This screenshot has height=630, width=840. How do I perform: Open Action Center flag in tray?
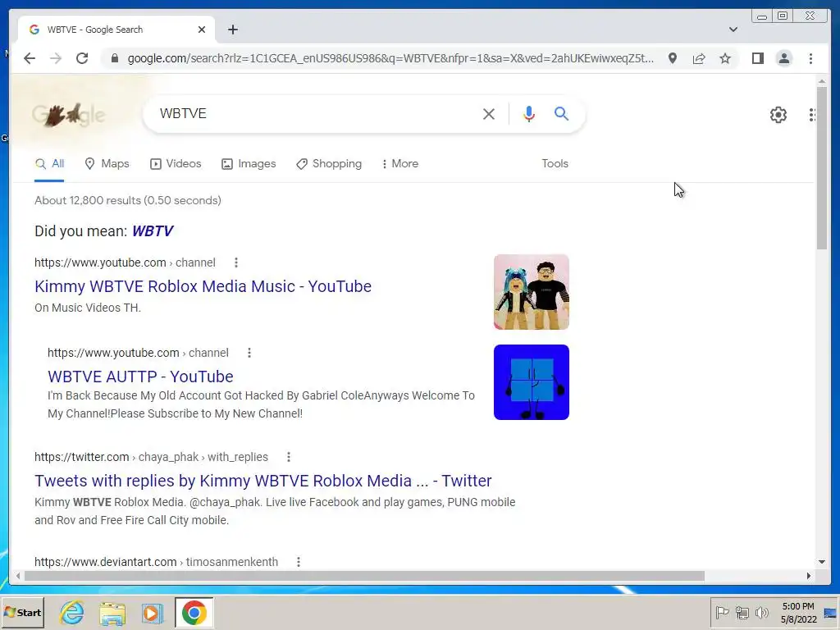[722, 612]
